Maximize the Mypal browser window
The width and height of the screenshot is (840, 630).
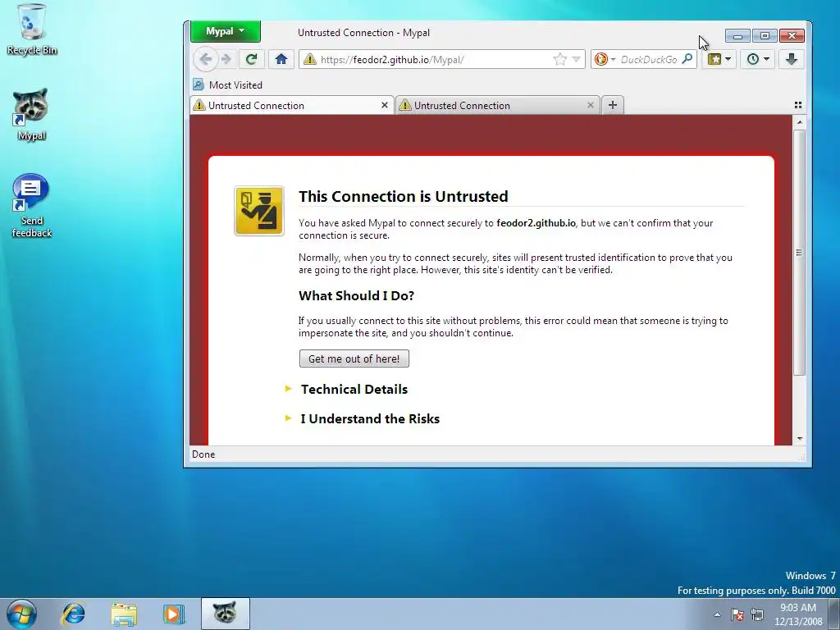[765, 36]
